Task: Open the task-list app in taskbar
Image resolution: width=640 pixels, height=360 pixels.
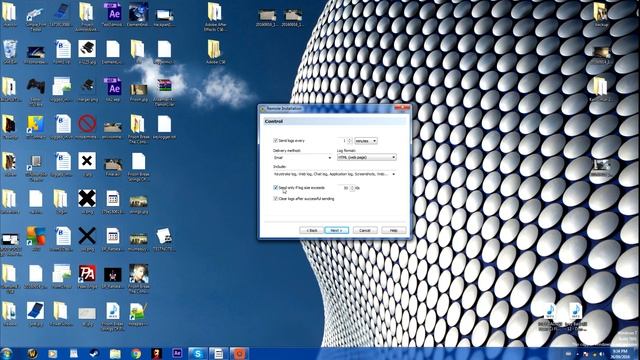Action: 218,353
